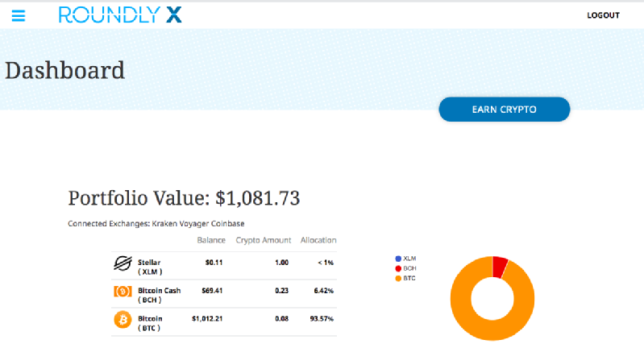The width and height of the screenshot is (644, 348).
Task: Click the $1,012.21 Bitcoin balance
Action: 207,318
